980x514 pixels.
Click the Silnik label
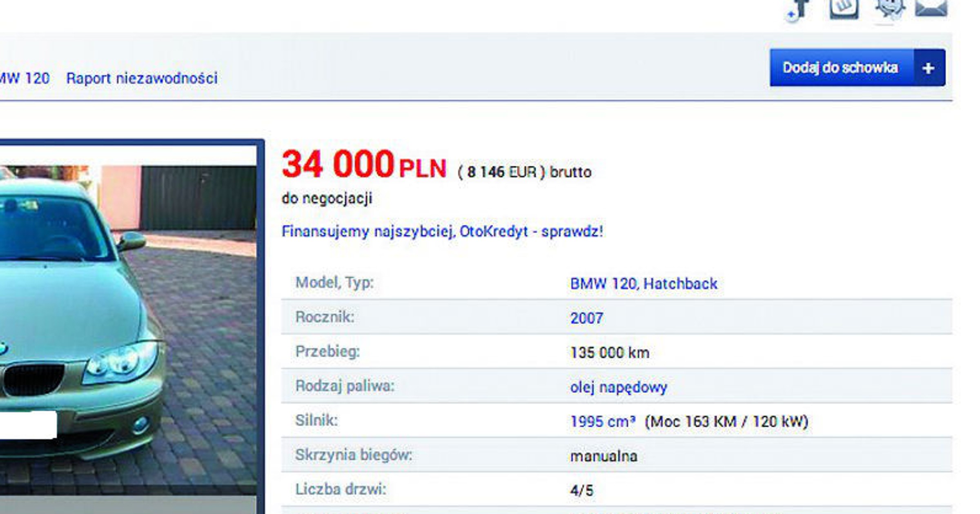(x=316, y=420)
